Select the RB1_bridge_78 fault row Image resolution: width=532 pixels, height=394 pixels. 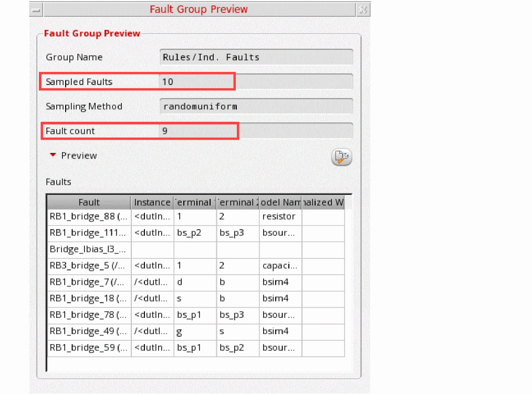click(x=196, y=315)
